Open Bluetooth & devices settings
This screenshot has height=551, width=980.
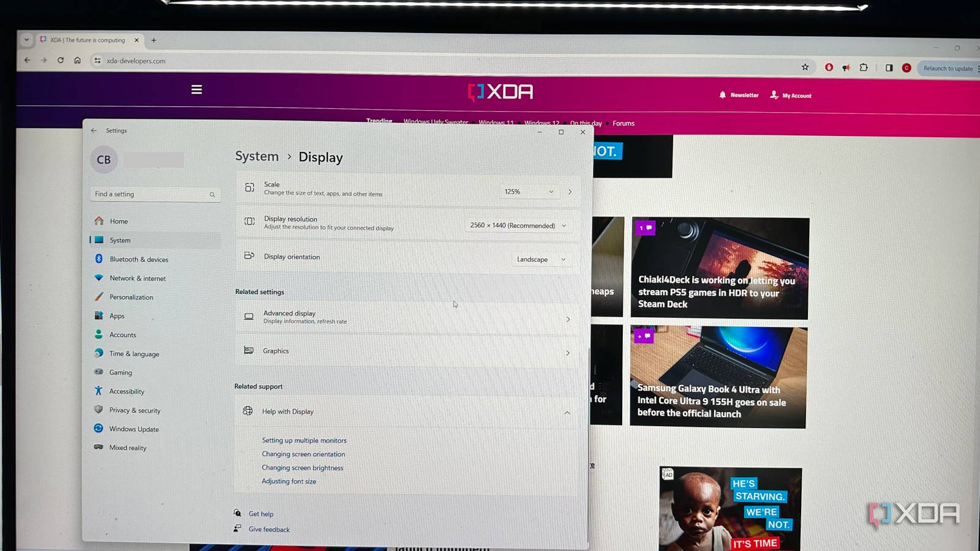click(x=138, y=259)
